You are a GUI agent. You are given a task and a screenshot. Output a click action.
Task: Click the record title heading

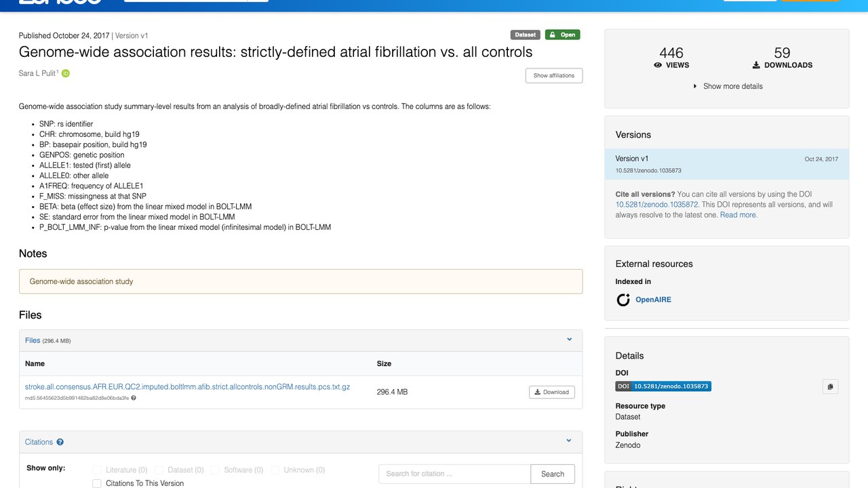pyautogui.click(x=275, y=52)
